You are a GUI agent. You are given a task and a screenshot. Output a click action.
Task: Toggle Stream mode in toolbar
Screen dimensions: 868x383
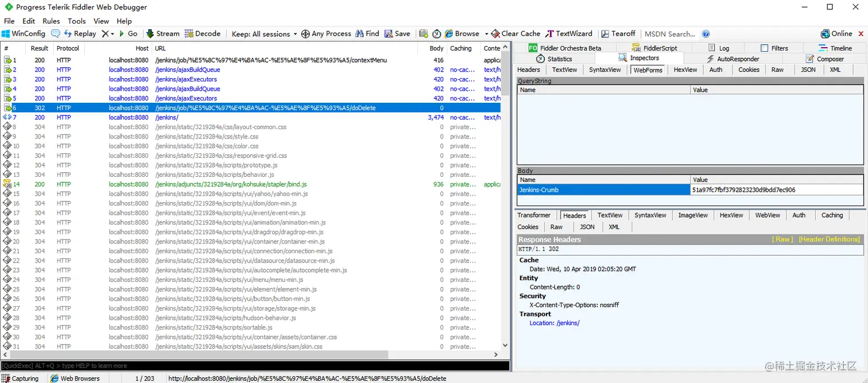pos(162,34)
